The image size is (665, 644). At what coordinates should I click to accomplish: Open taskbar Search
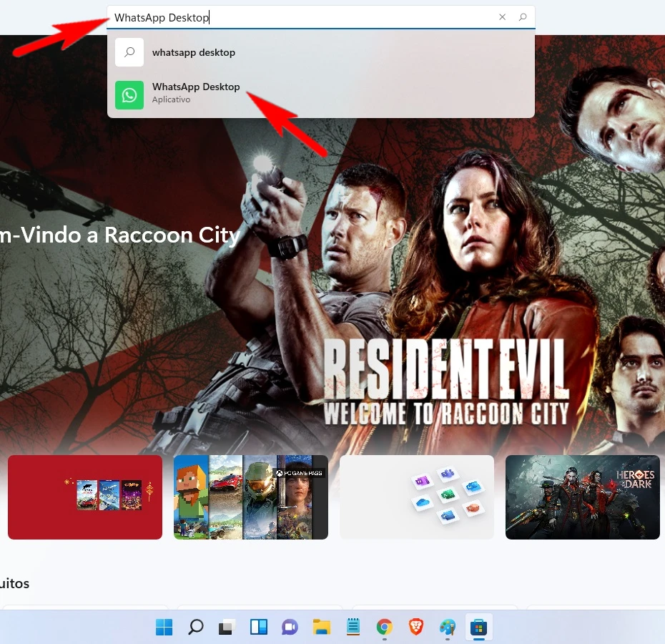pyautogui.click(x=195, y=627)
